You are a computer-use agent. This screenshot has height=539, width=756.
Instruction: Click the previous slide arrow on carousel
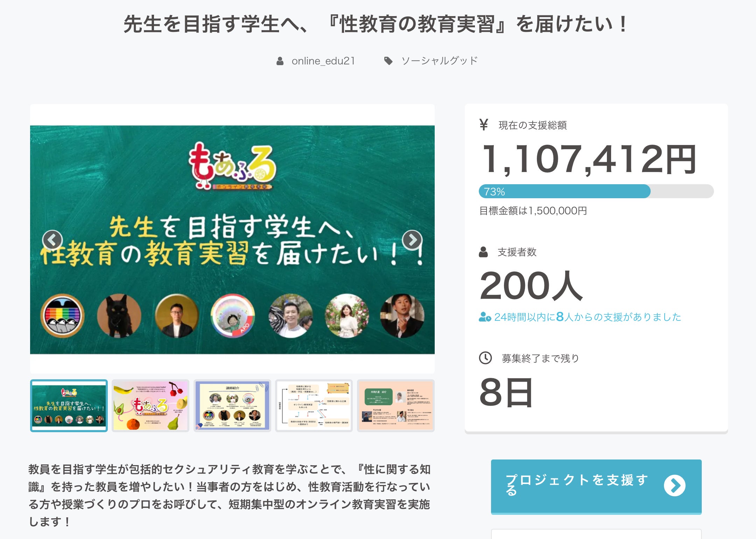pos(52,240)
